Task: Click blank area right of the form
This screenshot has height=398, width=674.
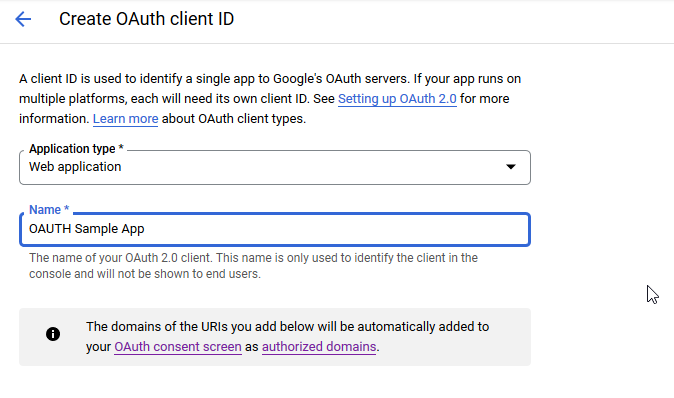Action: tap(602, 215)
